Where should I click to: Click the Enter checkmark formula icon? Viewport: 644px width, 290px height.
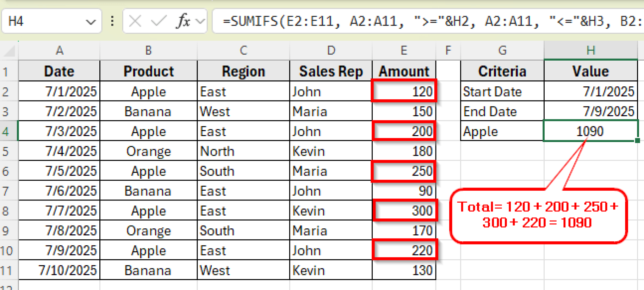158,21
